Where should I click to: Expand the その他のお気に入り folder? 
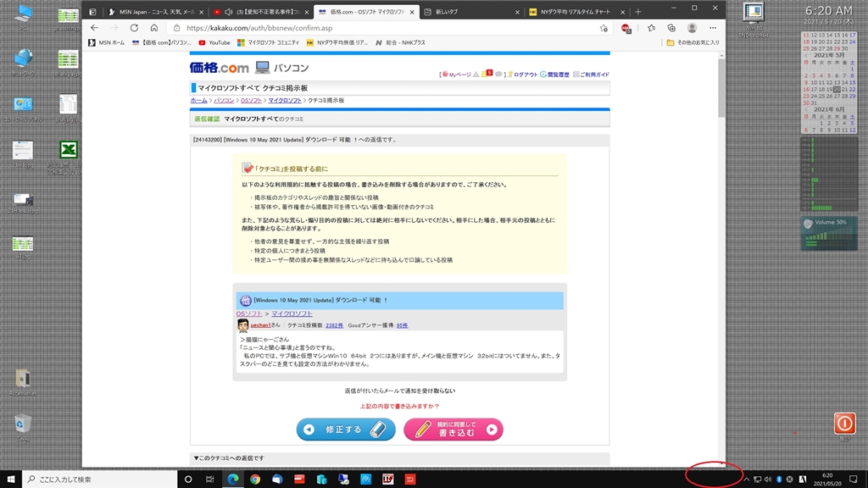693,42
